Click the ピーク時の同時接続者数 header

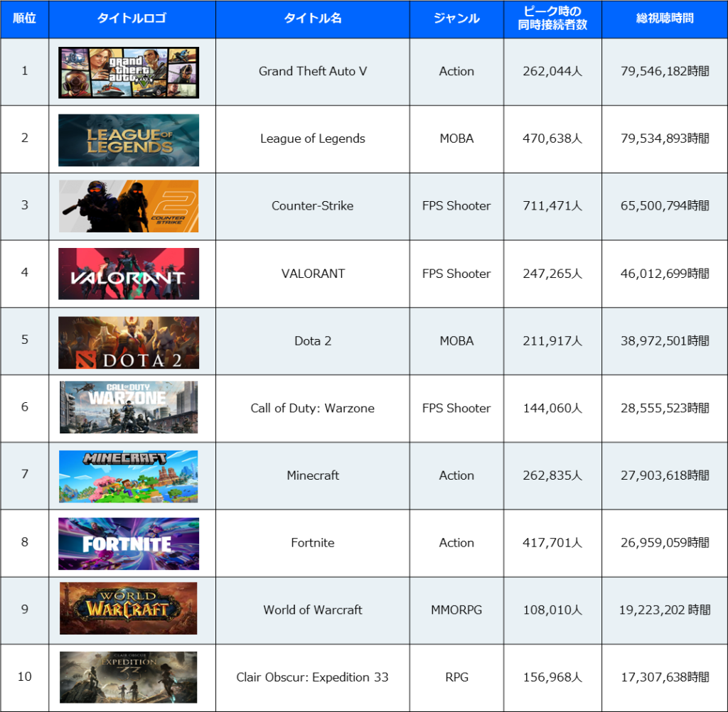pyautogui.click(x=552, y=18)
